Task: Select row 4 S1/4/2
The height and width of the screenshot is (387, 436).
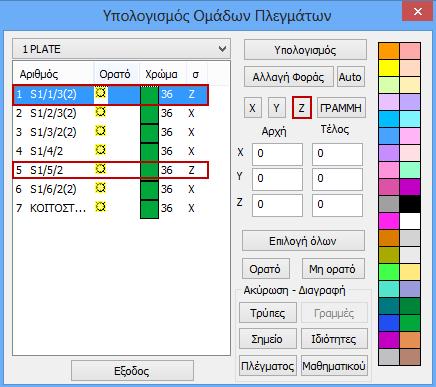Action: (111, 152)
